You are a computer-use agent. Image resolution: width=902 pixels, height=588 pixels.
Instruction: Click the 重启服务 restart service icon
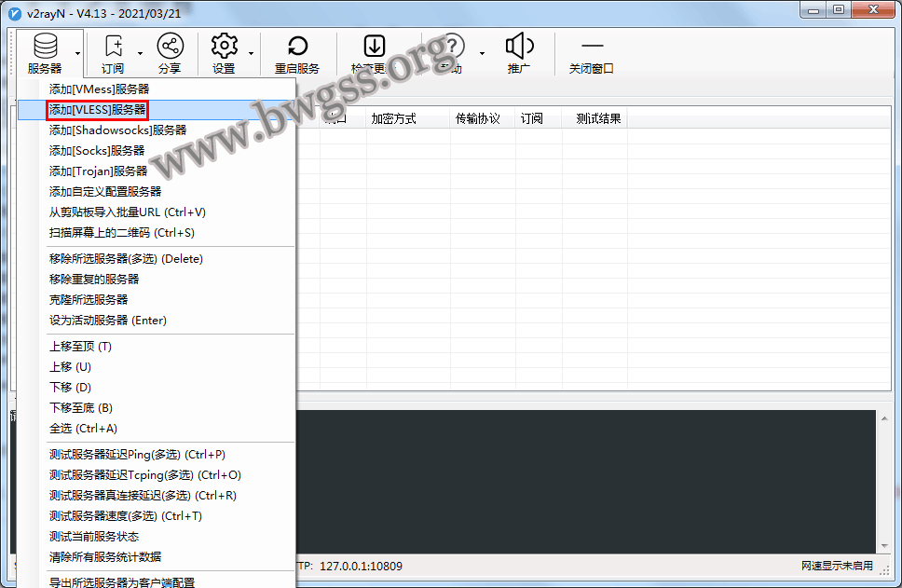[297, 46]
